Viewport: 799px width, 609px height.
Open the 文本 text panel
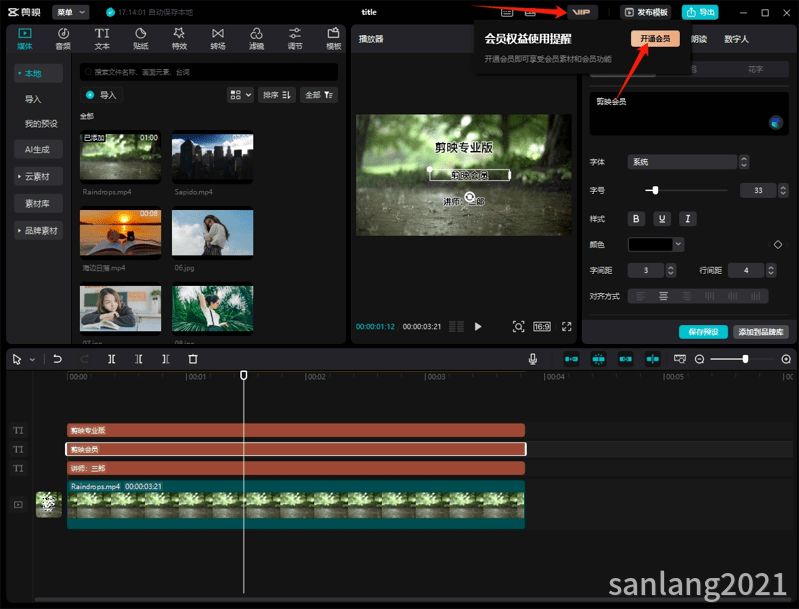102,39
